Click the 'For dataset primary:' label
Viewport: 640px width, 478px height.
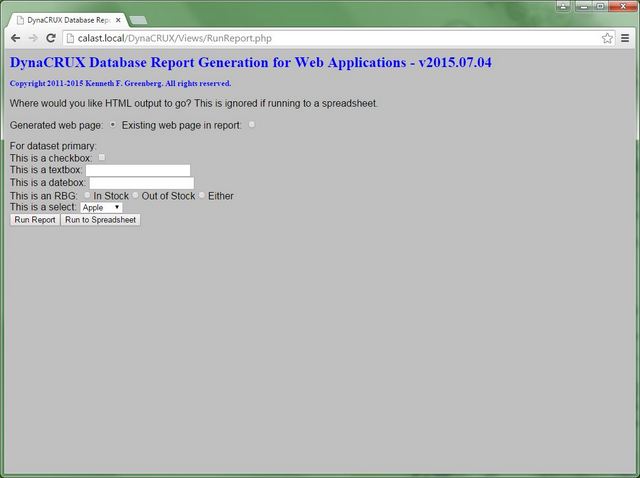(x=53, y=146)
